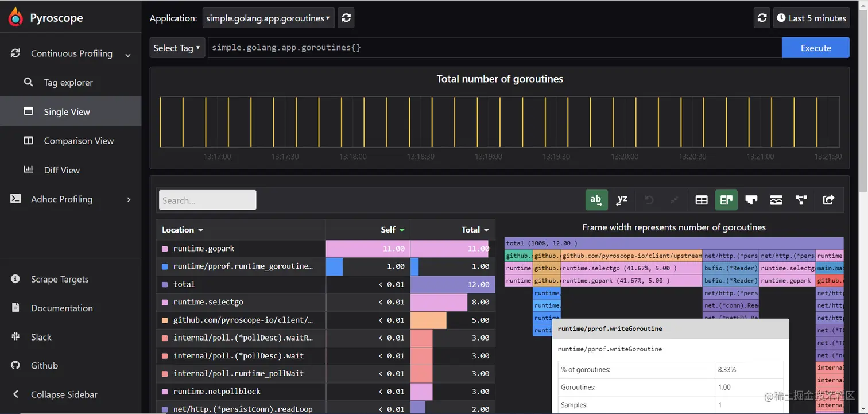Click Collapse Sidebar
Viewport: 868px width, 414px height.
tap(64, 394)
